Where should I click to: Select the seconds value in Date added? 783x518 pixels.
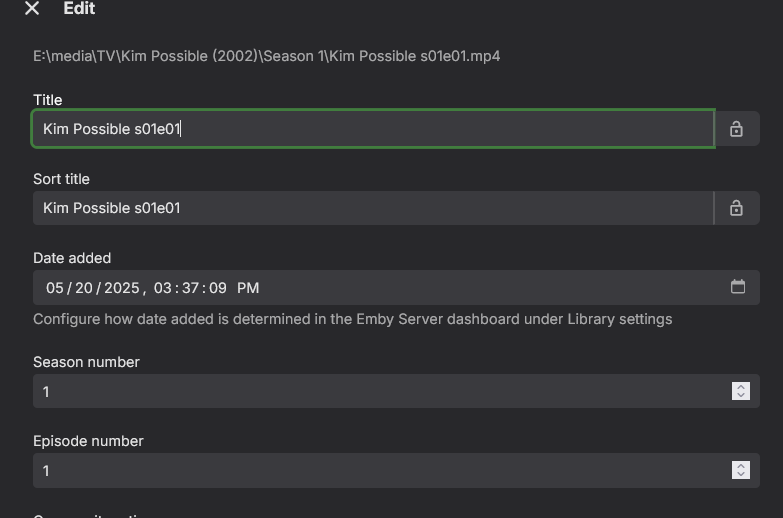click(218, 288)
